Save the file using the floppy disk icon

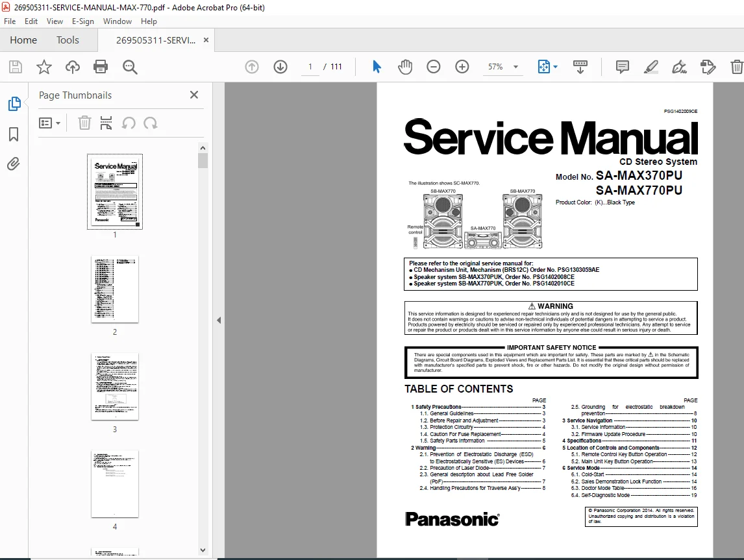tap(16, 67)
